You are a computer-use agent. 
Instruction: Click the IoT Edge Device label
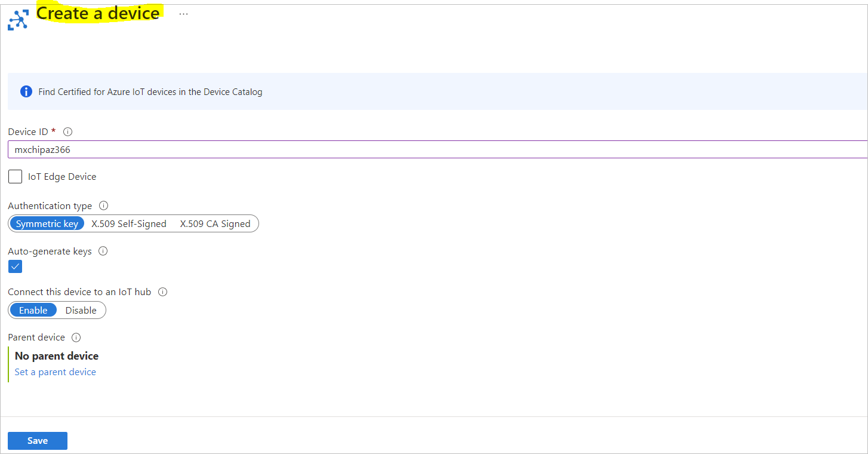coord(62,177)
